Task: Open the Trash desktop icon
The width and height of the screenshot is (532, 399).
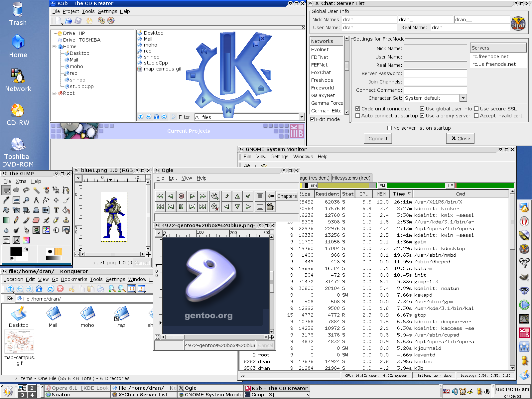Action: (x=18, y=14)
